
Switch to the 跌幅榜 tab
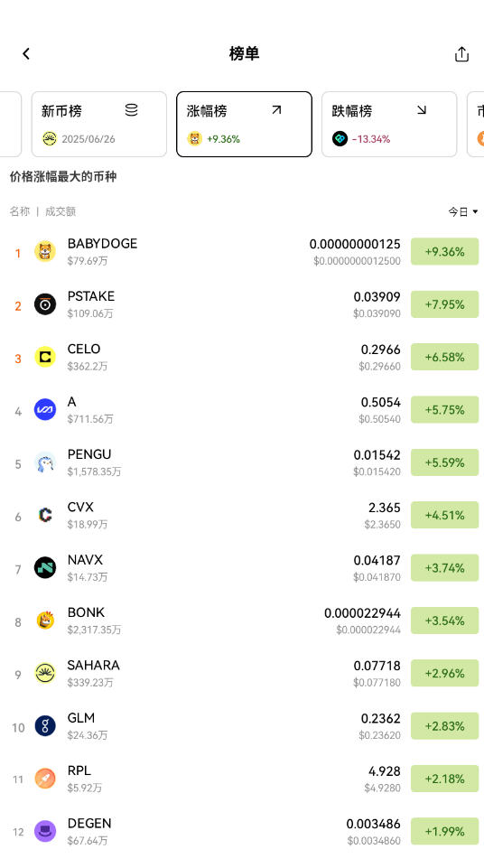(389, 124)
